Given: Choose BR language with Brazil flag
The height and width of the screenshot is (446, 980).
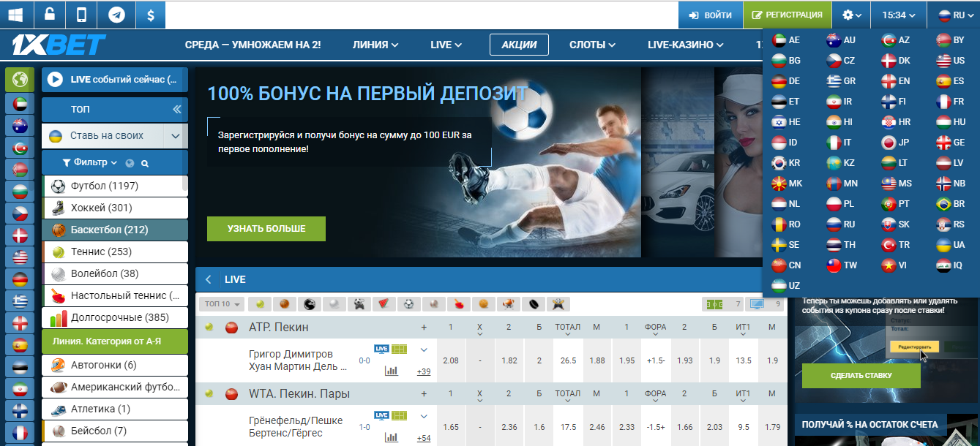Looking at the screenshot, I should click(x=951, y=203).
